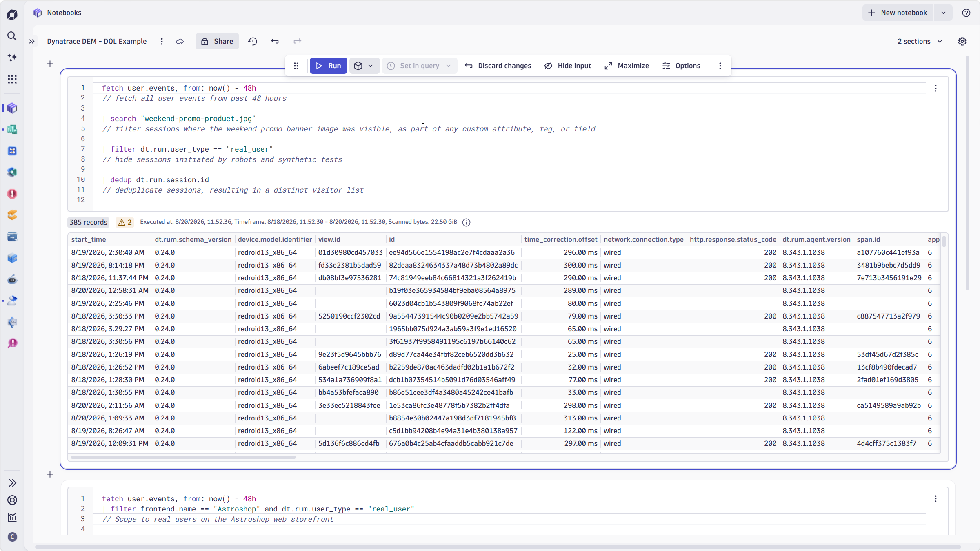Screen dimensions: 980x551
Task: Open the help question mark icon
Action: point(966,13)
